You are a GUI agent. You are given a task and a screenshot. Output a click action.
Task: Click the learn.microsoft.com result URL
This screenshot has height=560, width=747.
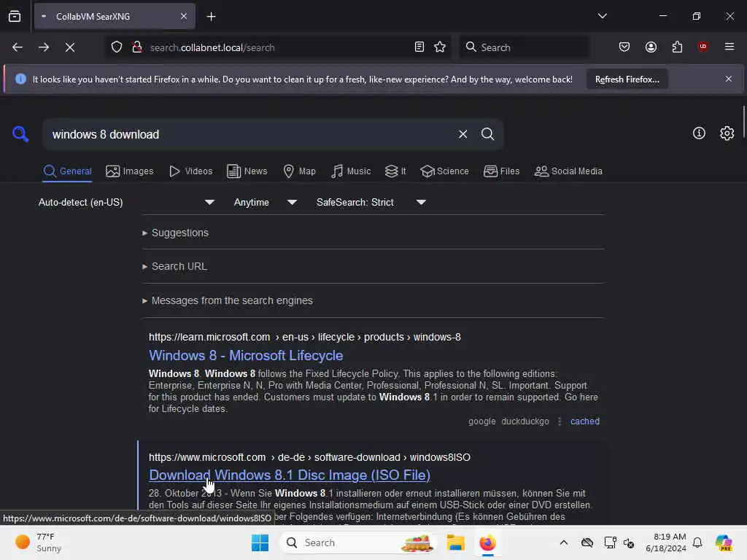[x=304, y=337]
